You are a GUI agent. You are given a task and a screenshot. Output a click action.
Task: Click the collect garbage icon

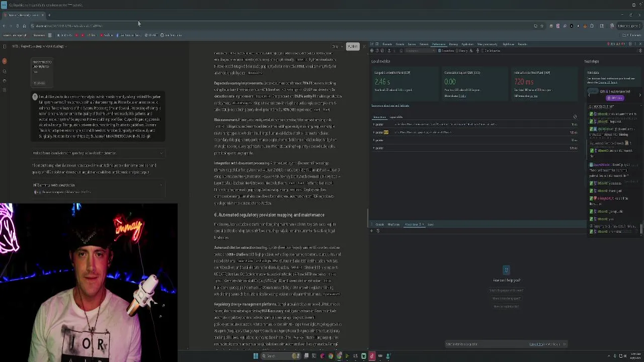[x=471, y=51]
